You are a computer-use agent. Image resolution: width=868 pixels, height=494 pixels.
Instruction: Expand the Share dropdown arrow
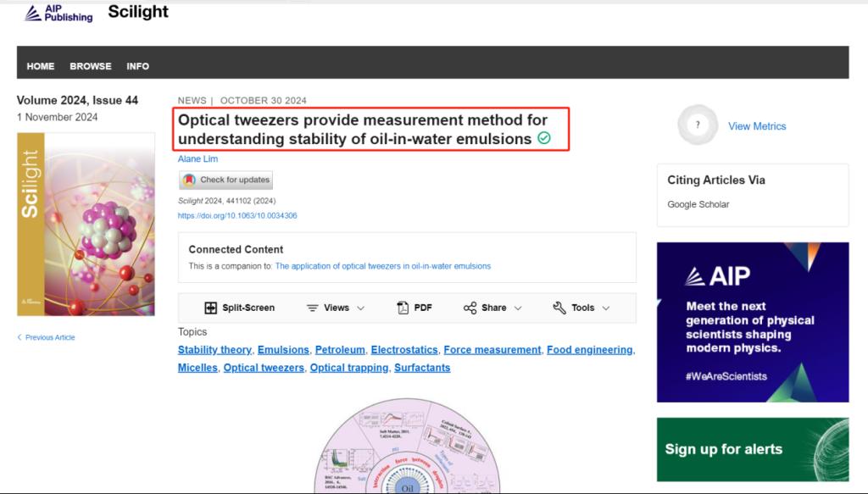coord(518,308)
